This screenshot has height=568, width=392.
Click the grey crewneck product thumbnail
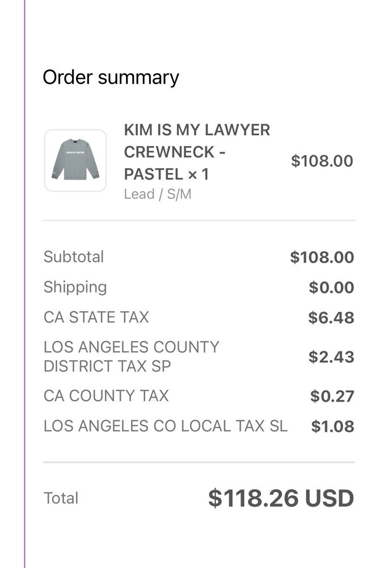(x=75, y=161)
